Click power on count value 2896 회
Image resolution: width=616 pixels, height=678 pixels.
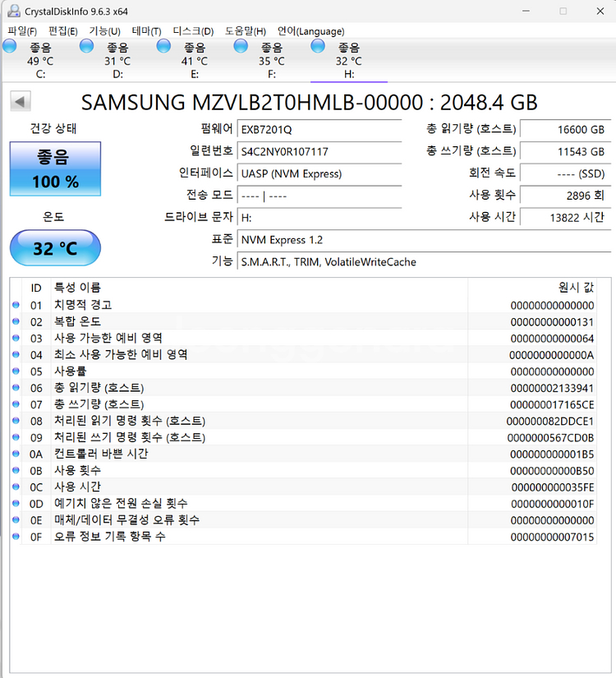click(565, 196)
